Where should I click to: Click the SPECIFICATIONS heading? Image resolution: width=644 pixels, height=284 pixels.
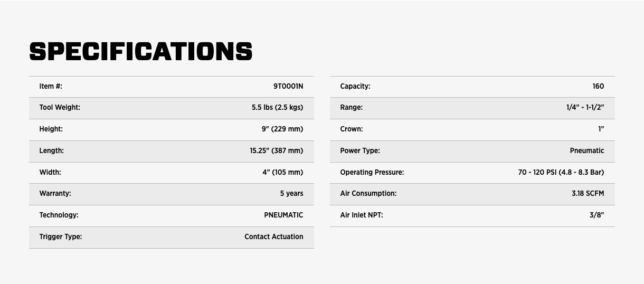[140, 51]
